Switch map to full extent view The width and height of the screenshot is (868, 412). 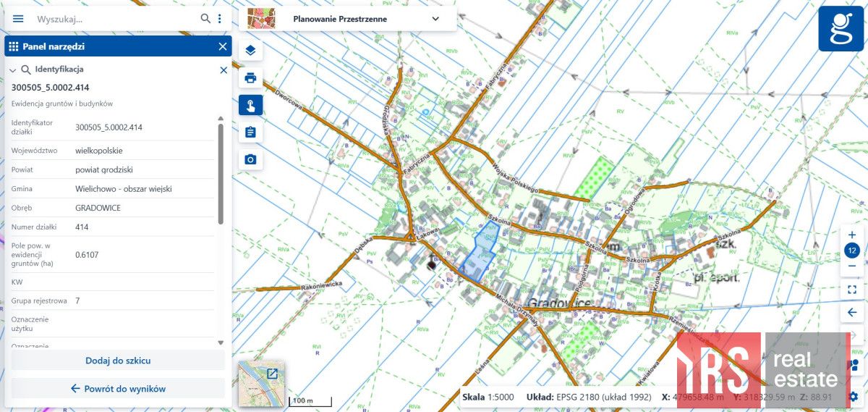852,289
